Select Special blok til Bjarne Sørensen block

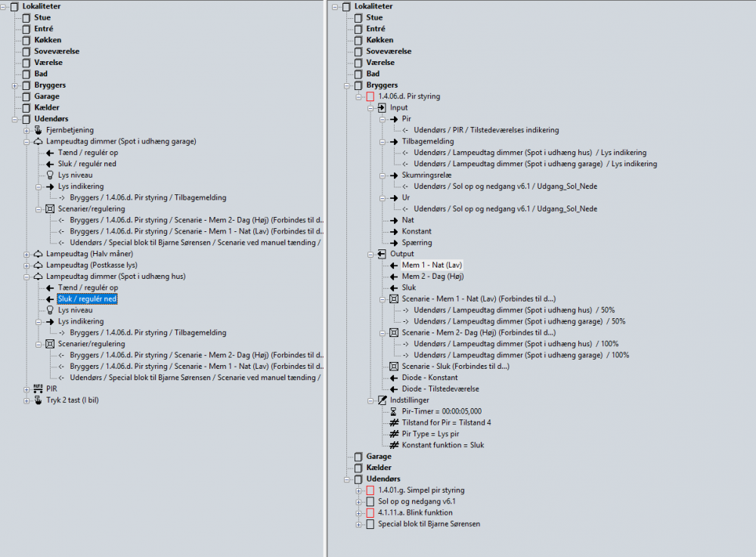pyautogui.click(x=429, y=524)
